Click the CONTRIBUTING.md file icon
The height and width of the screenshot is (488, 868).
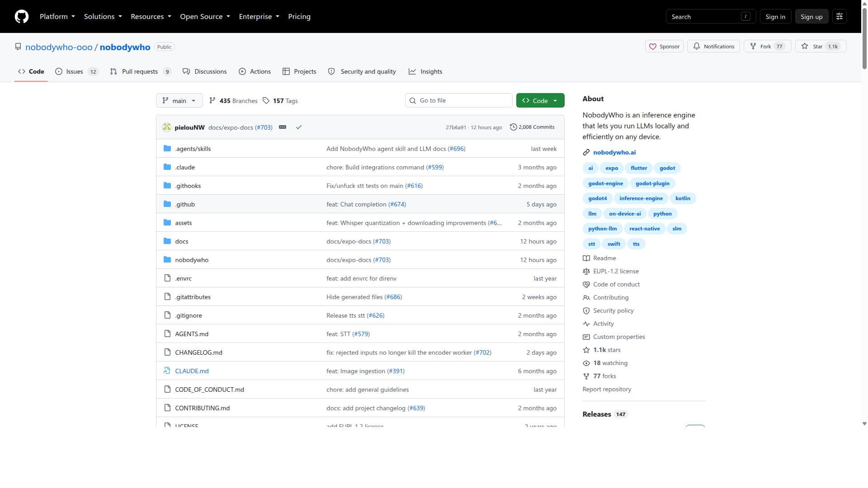click(x=167, y=408)
